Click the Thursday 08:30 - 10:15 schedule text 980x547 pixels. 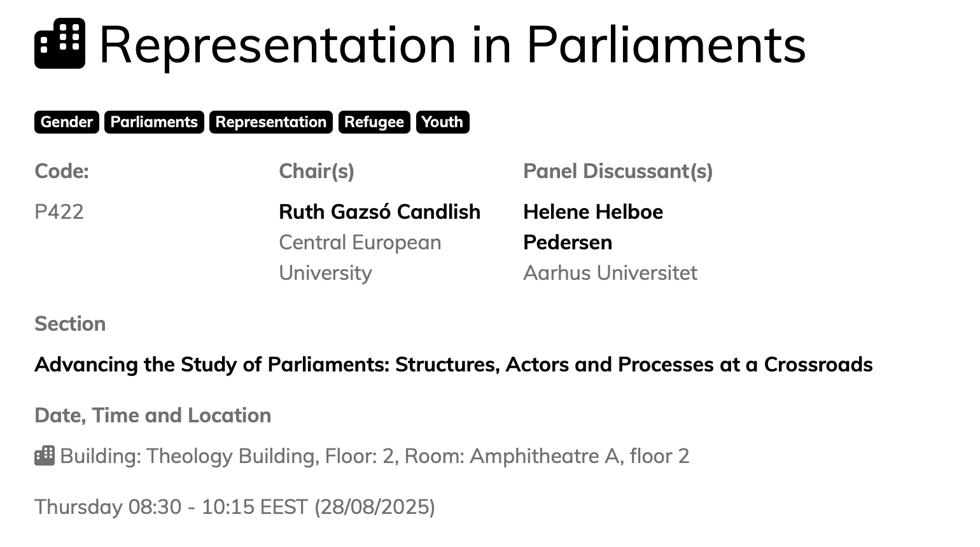pyautogui.click(x=235, y=507)
